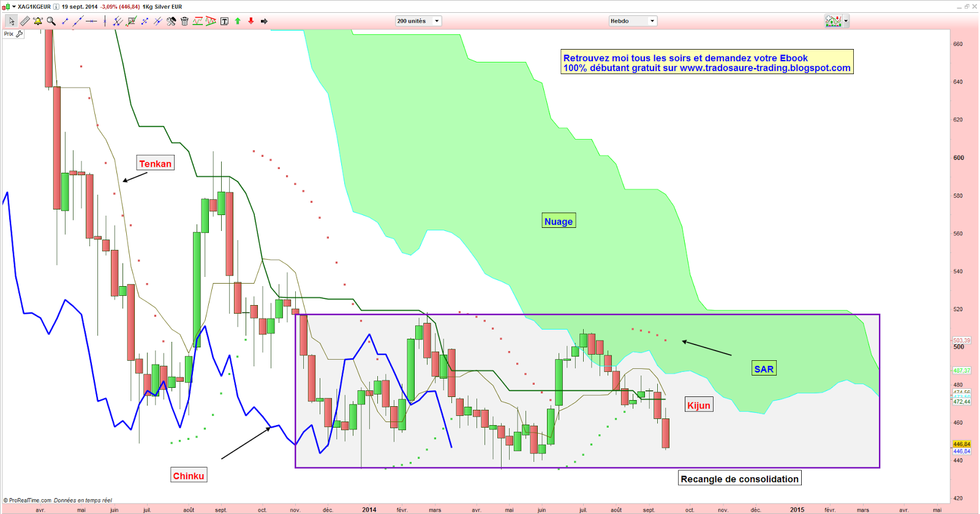Click the 2014 label on time axis

click(369, 510)
